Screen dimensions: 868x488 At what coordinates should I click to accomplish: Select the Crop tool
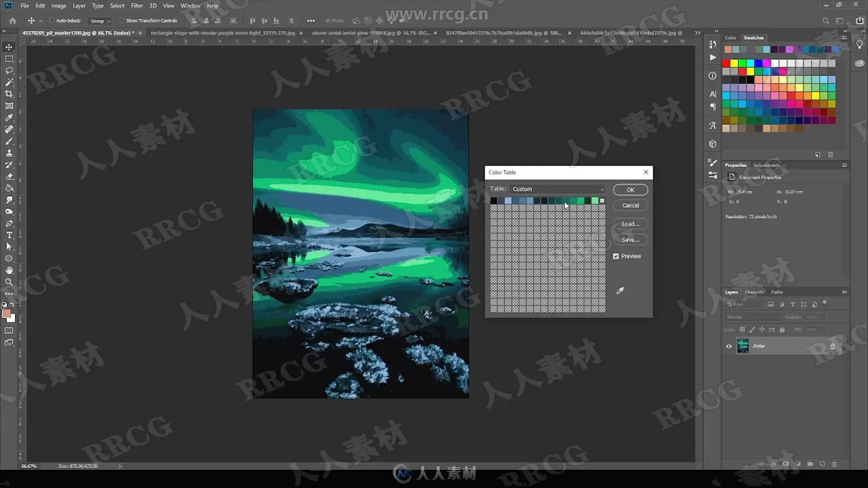pos(9,94)
